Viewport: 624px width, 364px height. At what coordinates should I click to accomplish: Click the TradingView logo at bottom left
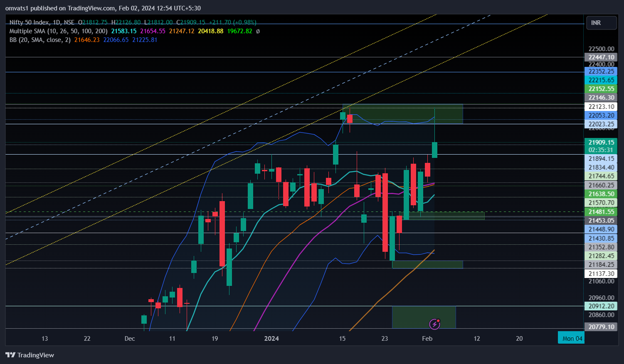(x=30, y=355)
